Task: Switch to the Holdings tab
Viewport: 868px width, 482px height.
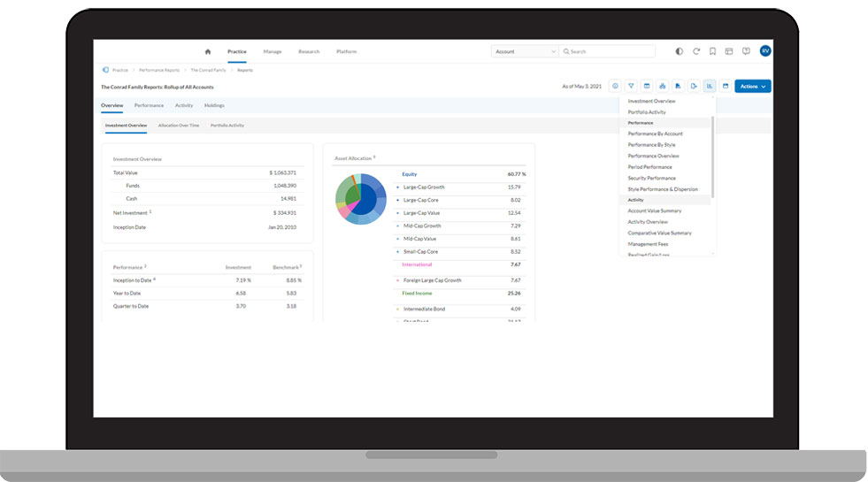Action: coord(214,105)
